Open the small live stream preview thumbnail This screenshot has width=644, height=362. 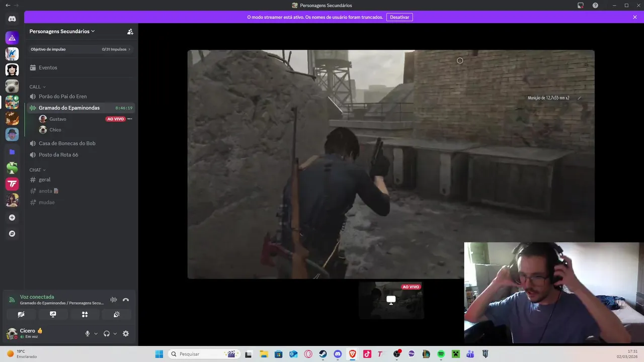pos(391,300)
